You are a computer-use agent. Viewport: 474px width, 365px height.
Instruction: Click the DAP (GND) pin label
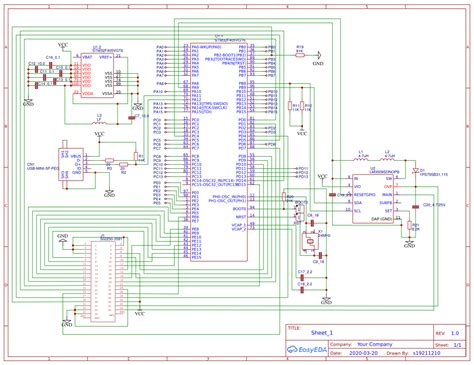[x=382, y=219]
